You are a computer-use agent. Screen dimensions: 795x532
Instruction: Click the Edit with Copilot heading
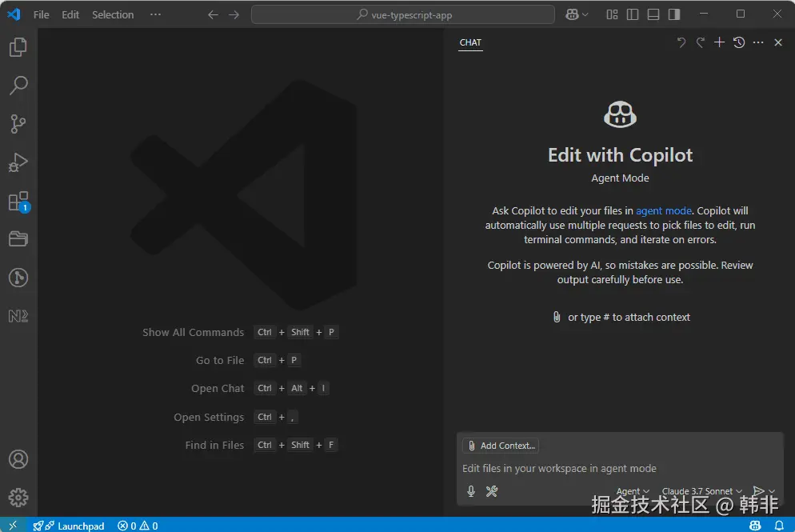coord(620,154)
